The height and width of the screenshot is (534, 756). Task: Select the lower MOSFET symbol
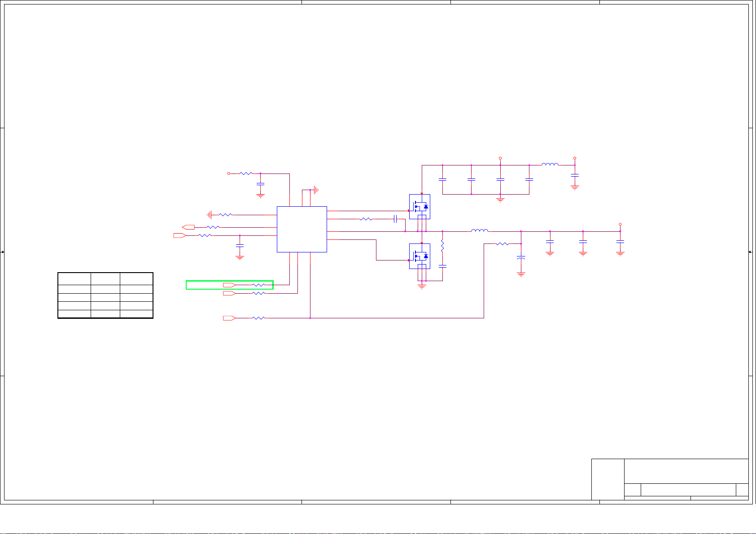pyautogui.click(x=420, y=256)
